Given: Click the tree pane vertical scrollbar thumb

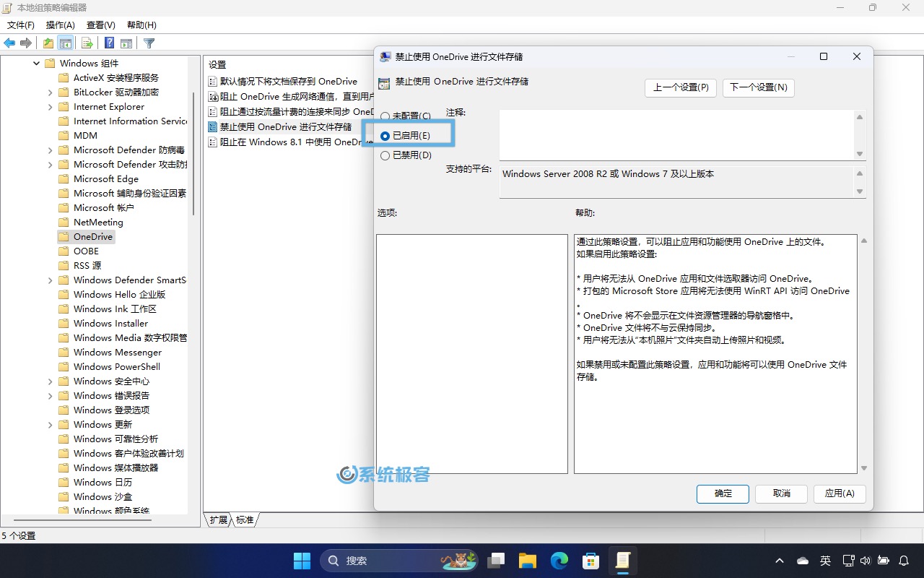Looking at the screenshot, I should point(193,153).
